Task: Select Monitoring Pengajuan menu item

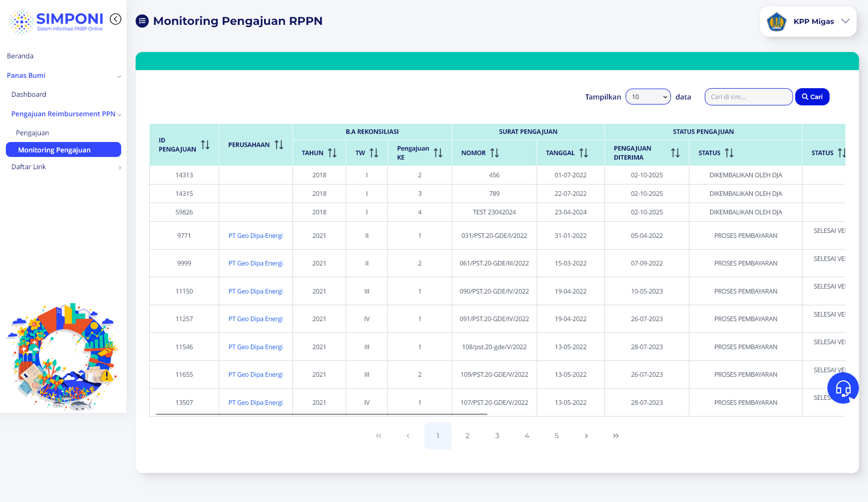Action: click(63, 150)
